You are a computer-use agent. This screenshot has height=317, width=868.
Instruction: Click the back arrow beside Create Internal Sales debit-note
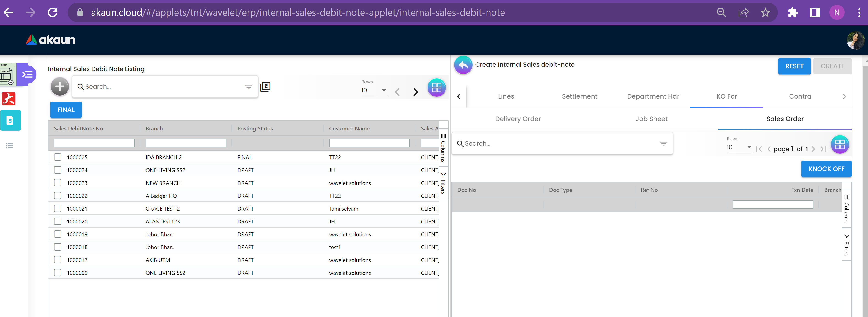click(x=463, y=65)
